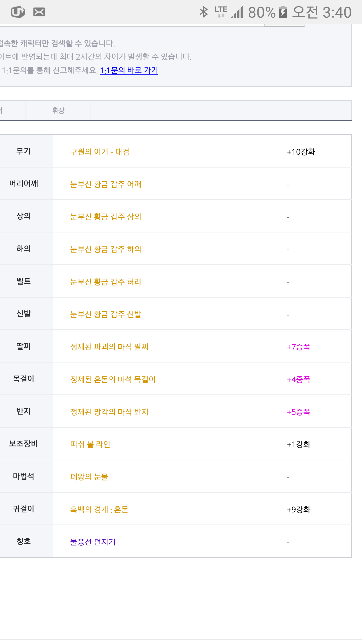This screenshot has width=362, height=644.
Task: View 정제된 혼돈의 마석 목걸이 necklace
Action: click(x=113, y=379)
